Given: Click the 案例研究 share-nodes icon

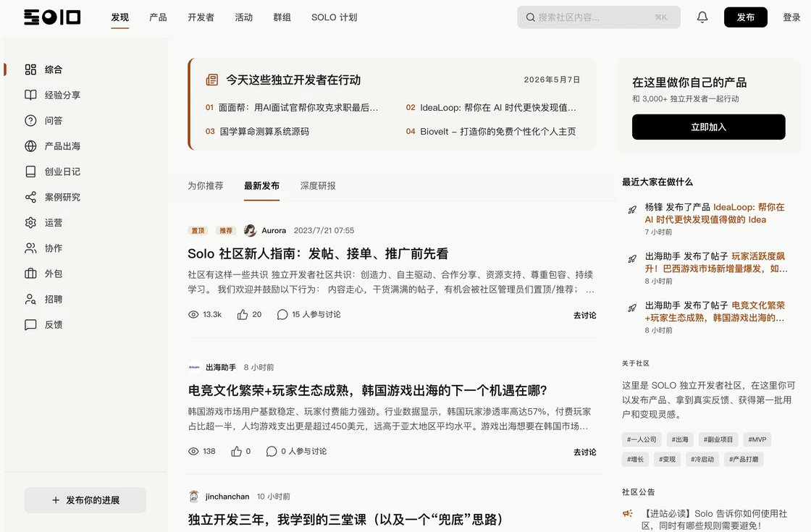Looking at the screenshot, I should pyautogui.click(x=30, y=197).
